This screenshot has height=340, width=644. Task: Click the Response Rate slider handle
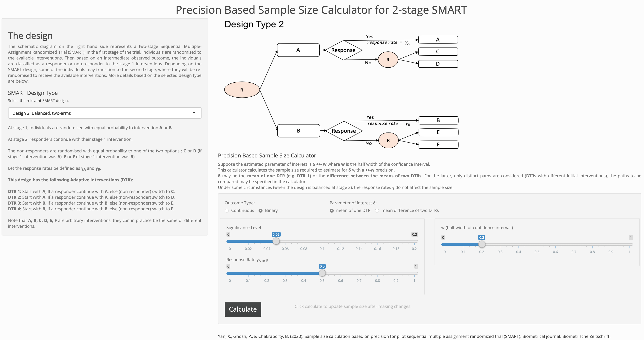click(x=322, y=273)
